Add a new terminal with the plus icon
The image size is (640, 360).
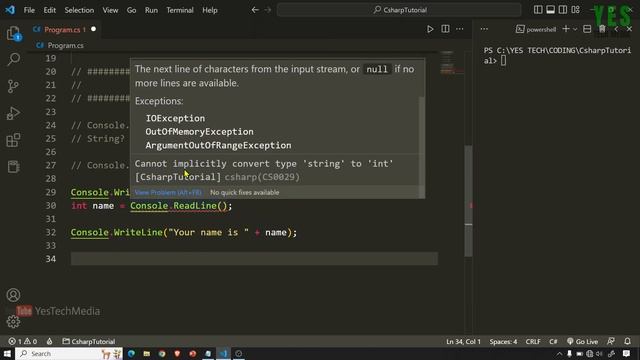point(566,29)
